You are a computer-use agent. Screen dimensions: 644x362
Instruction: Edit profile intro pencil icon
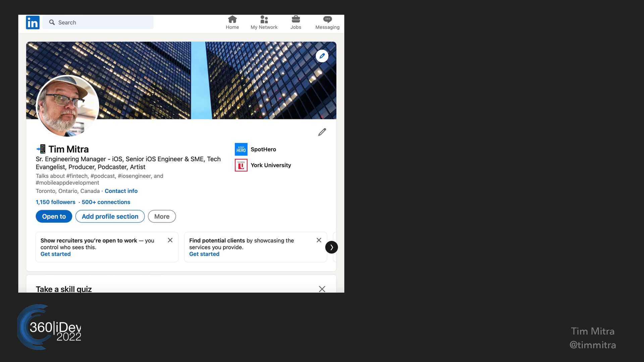(322, 132)
